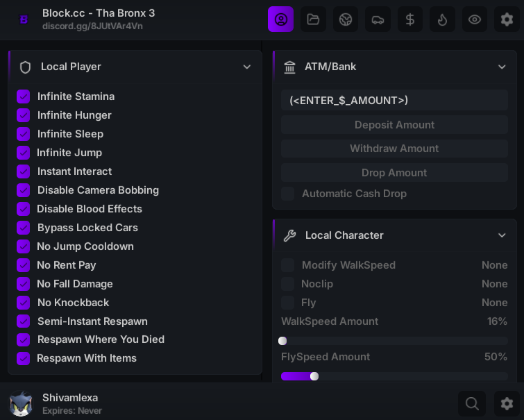Select the active player profile tab
Viewport: 524px width, 420px height.
tap(281, 19)
